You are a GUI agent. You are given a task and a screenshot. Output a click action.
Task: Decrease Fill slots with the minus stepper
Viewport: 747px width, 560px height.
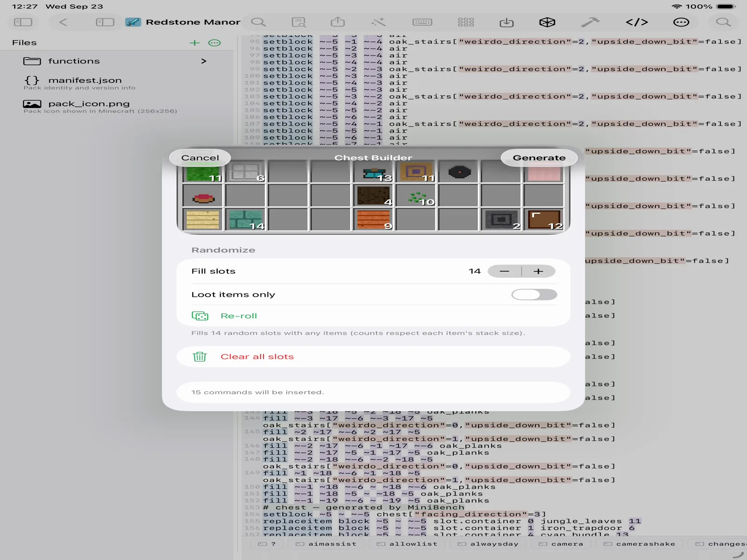[x=504, y=271]
